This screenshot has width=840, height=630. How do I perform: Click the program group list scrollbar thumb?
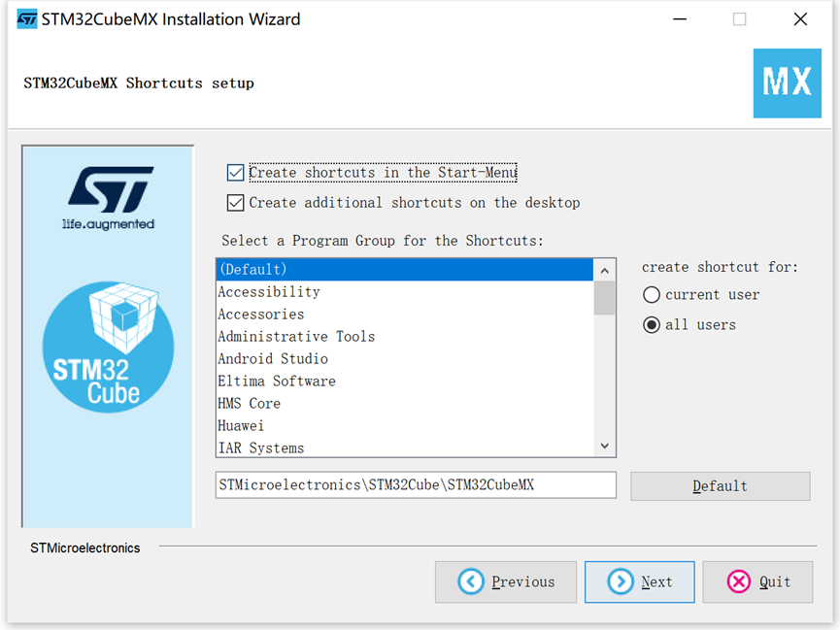(605, 298)
